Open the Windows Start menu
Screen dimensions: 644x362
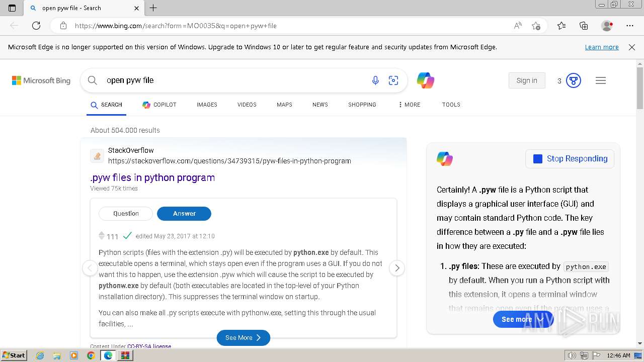click(14, 355)
